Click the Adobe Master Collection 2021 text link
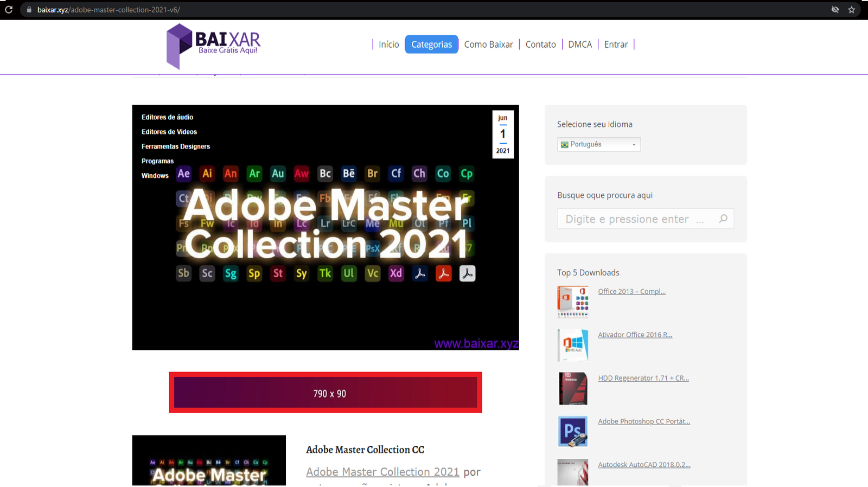Viewport: 868px width, 487px height. click(382, 472)
